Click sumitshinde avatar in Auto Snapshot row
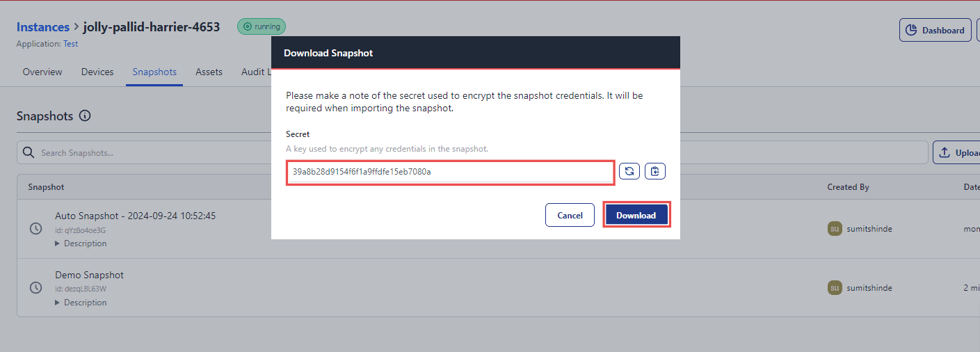 click(x=835, y=228)
